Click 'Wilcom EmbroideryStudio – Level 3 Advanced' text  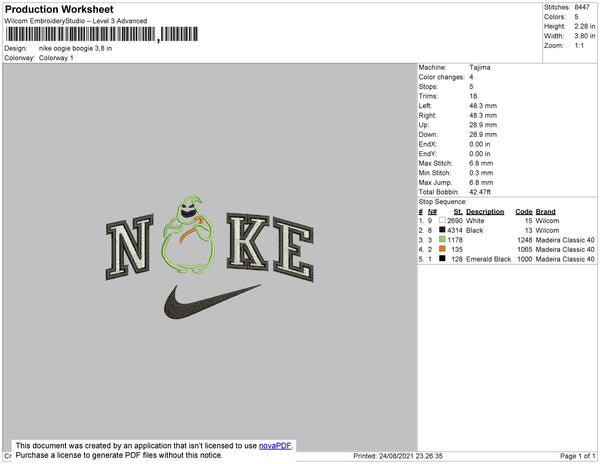(76, 21)
